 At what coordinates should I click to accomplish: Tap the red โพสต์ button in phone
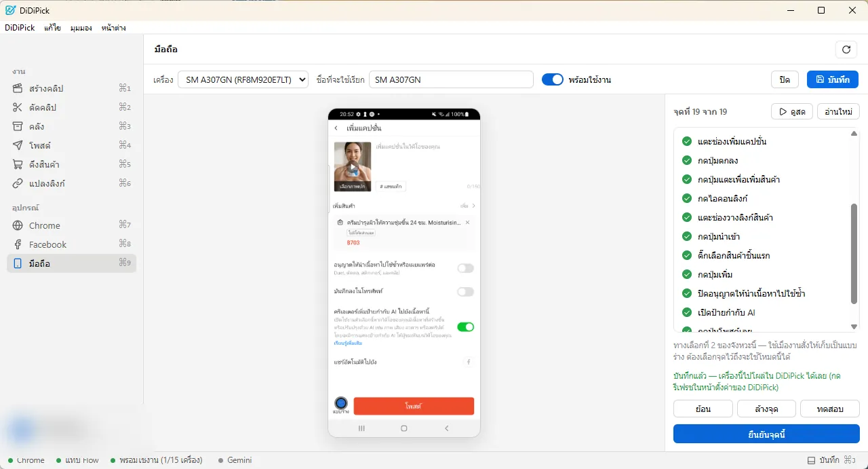[x=414, y=406]
